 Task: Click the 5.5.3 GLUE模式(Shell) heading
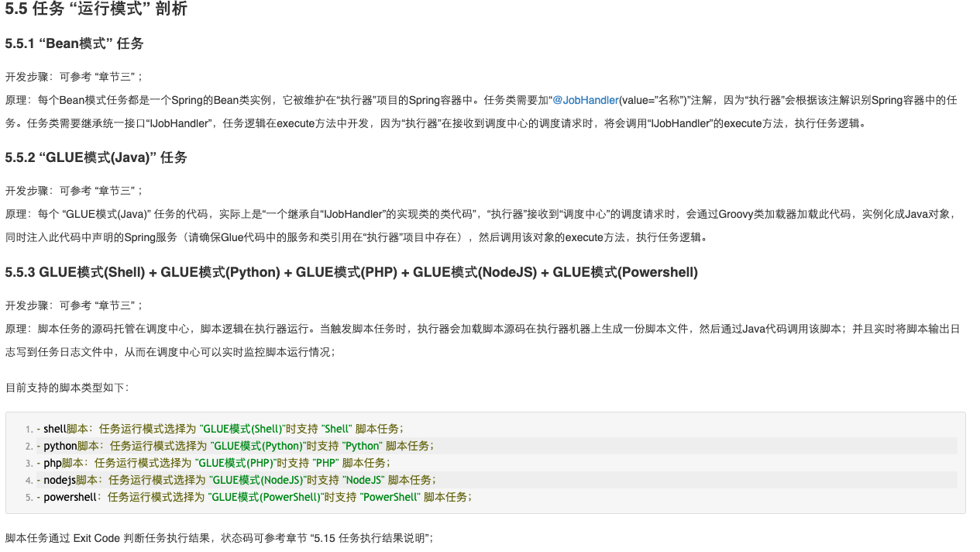tap(352, 272)
